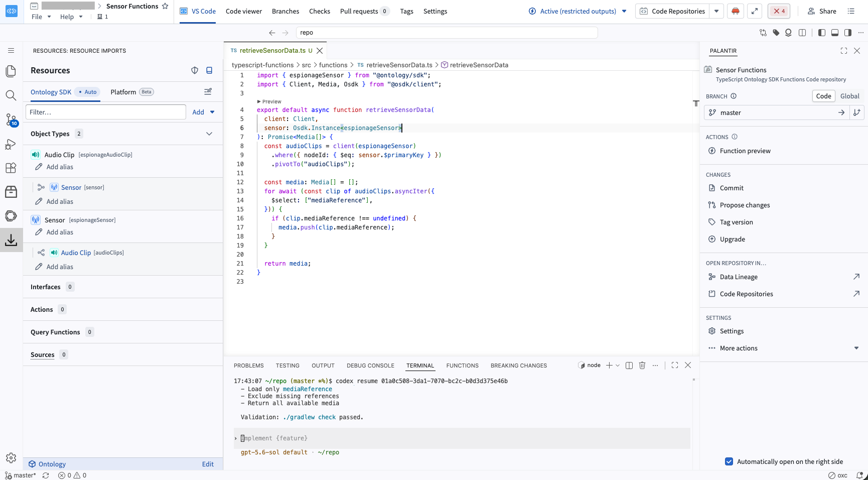Viewport: 868px width, 480px height.
Task: Click the split terminal icon
Action: [629, 366]
